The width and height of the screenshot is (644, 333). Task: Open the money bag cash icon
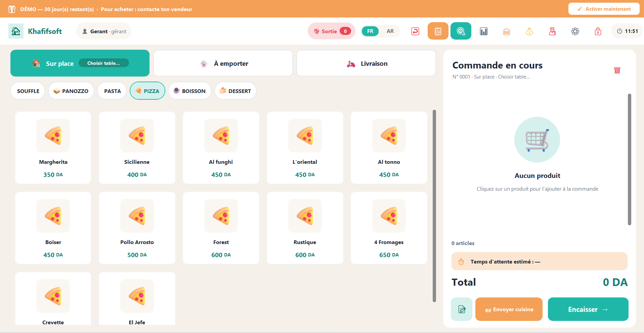click(529, 31)
